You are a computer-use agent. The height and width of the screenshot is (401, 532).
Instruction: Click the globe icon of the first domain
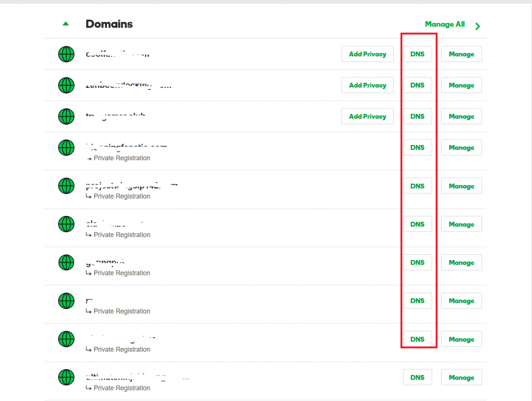click(x=66, y=54)
